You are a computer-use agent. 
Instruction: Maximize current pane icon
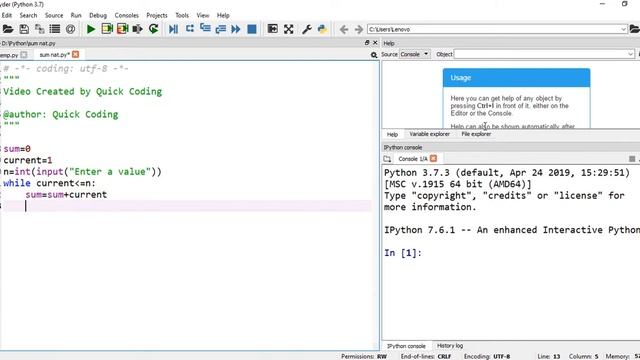coord(272,29)
